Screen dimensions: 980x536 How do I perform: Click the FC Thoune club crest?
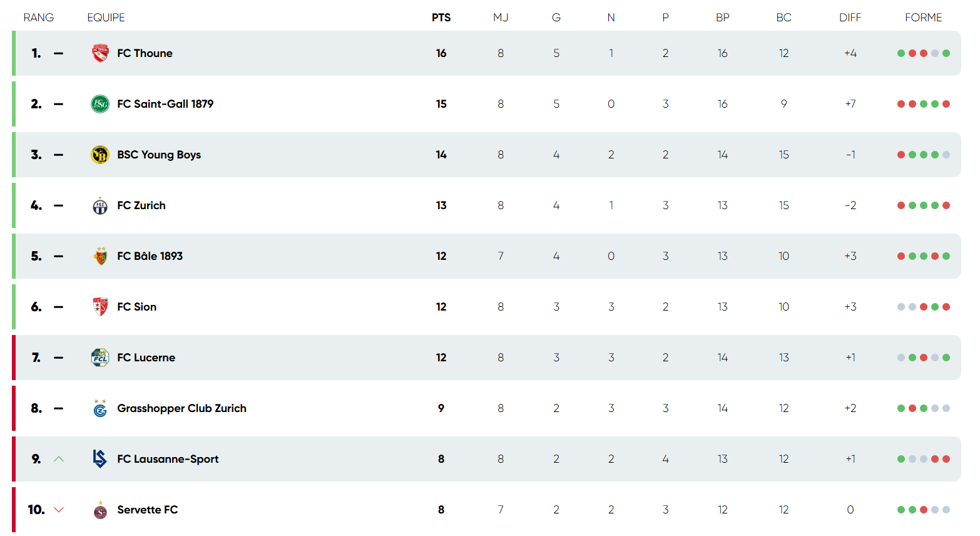click(99, 53)
